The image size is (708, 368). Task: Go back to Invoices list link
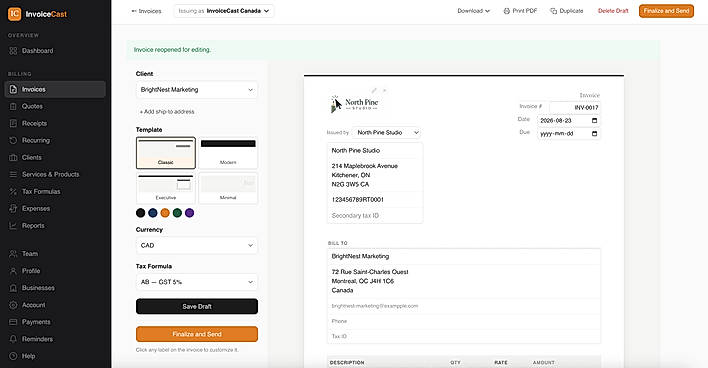pos(146,11)
